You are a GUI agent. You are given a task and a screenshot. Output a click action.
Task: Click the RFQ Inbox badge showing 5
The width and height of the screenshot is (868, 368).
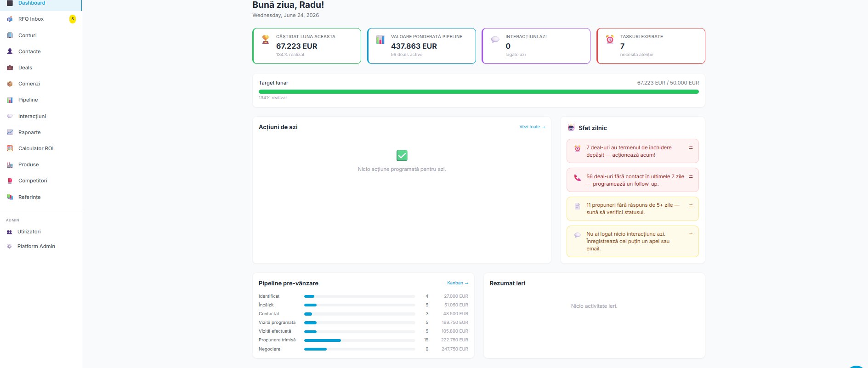73,19
